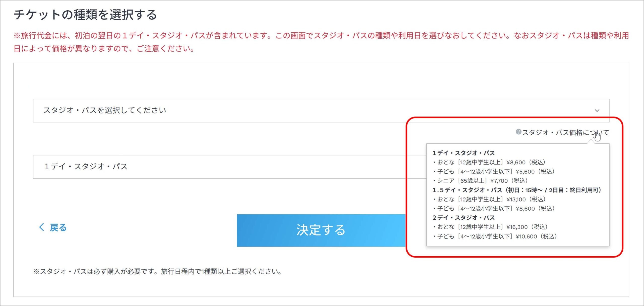Click the red 旅行代金には notice text
644x306 pixels.
[321, 42]
